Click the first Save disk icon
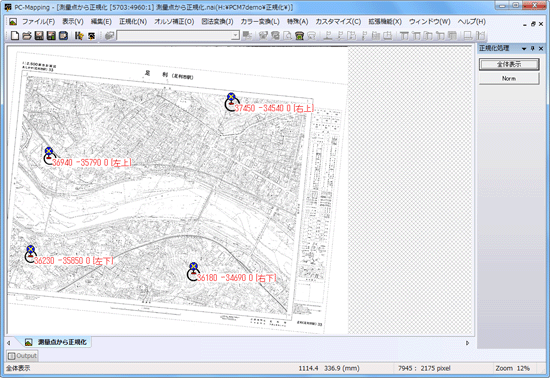The image size is (550, 378). (39, 35)
